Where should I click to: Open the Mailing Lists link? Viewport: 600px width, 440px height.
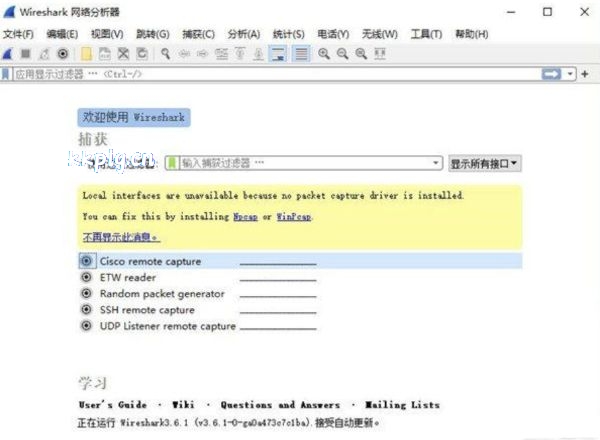pos(402,405)
